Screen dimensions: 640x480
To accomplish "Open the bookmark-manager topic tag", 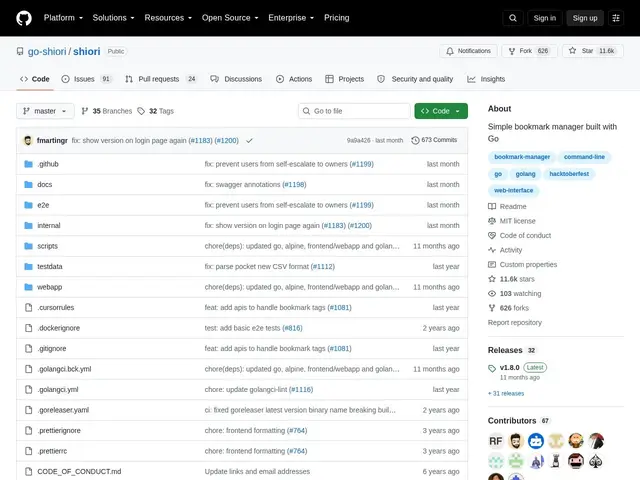I will pyautogui.click(x=522, y=157).
